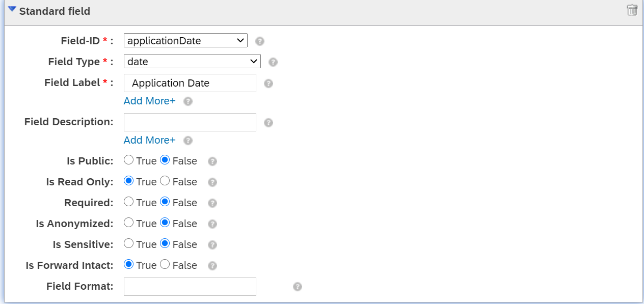Click help icon next to Field Label input
This screenshot has height=304, width=644.
pos(269,84)
